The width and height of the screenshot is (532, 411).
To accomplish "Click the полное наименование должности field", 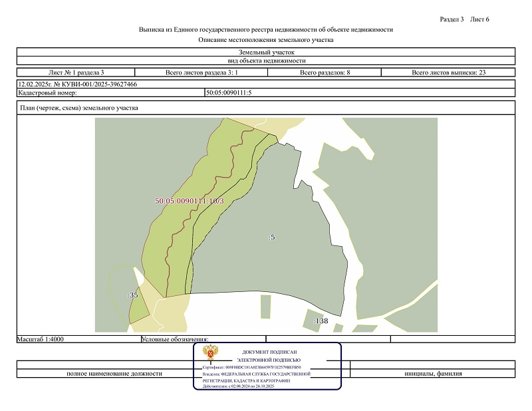I will [x=114, y=374].
